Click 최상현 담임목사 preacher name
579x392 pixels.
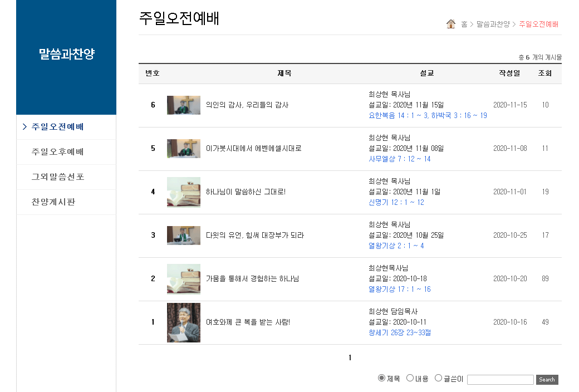click(393, 311)
